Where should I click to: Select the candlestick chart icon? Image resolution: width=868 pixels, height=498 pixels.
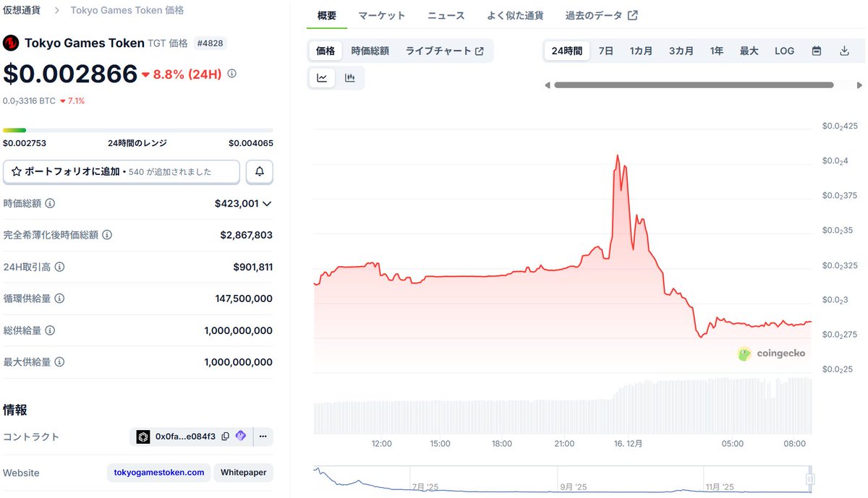click(351, 77)
